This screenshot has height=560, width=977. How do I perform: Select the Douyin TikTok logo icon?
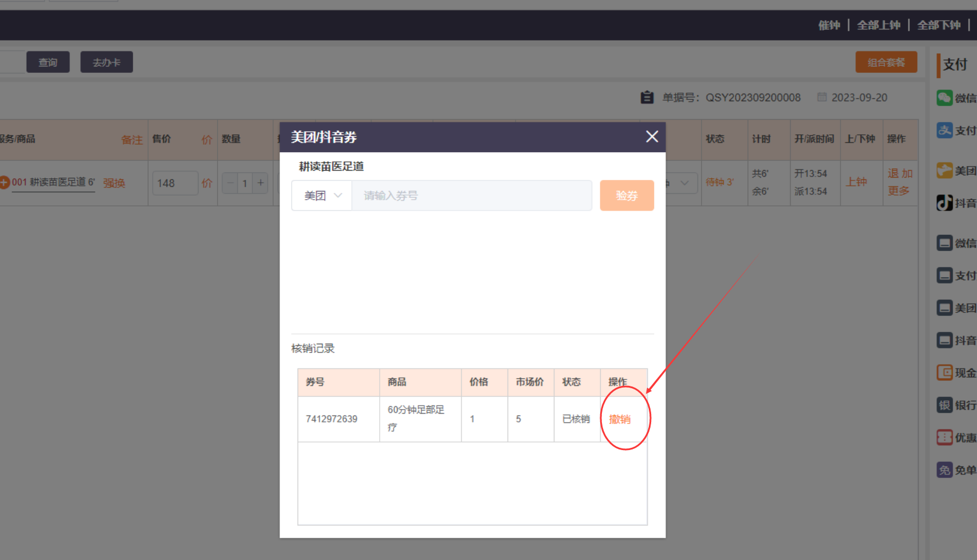[945, 202]
